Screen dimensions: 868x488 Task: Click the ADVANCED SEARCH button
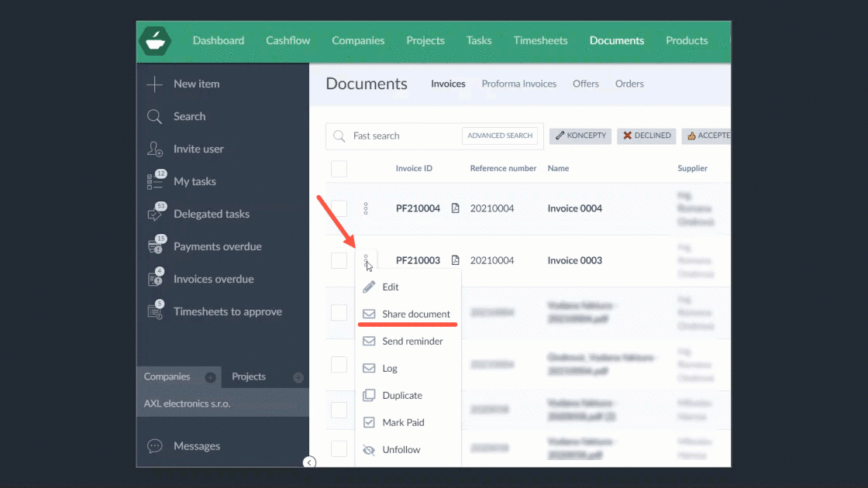(x=500, y=136)
